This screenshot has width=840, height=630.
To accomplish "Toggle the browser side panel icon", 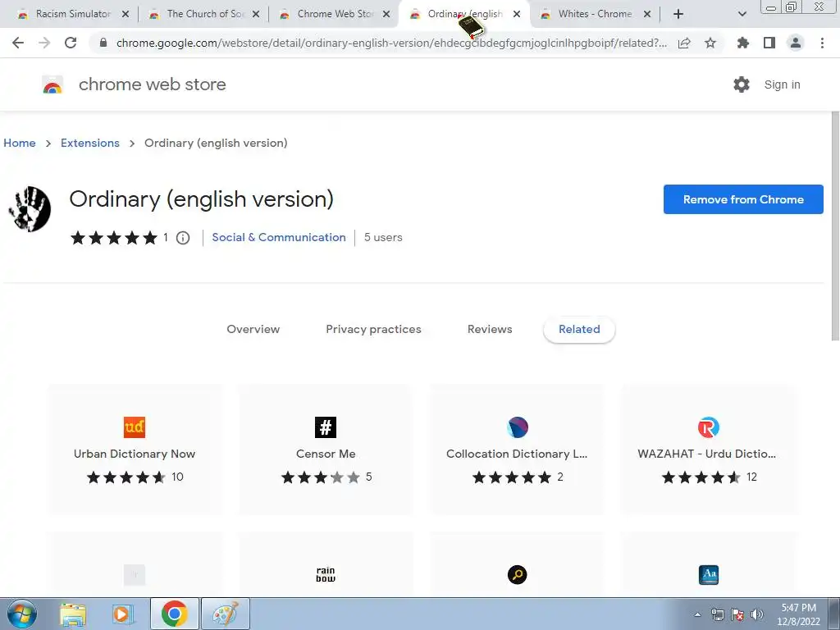I will [x=769, y=43].
